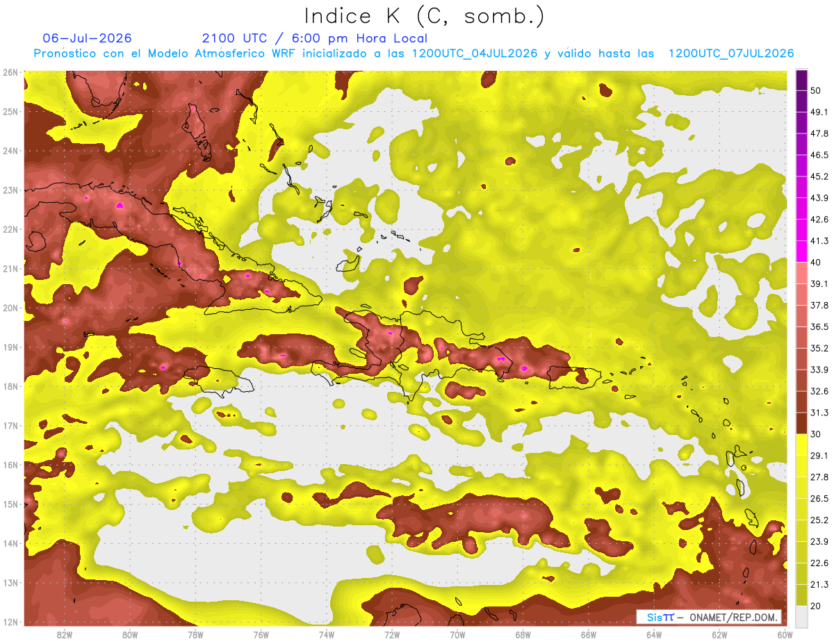Click the legend value "21.3"
This screenshot has height=644, width=834.
click(819, 585)
